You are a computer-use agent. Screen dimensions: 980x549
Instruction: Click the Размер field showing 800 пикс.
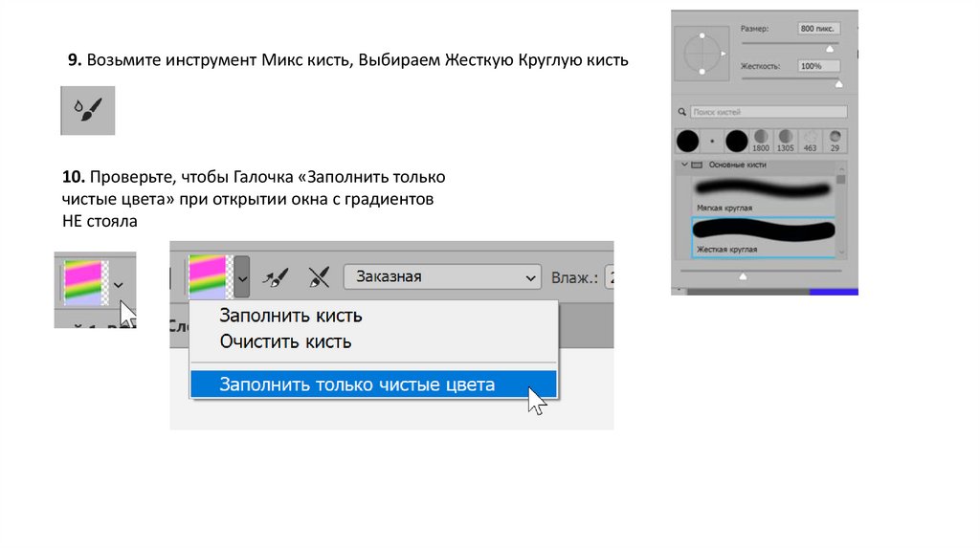point(819,29)
